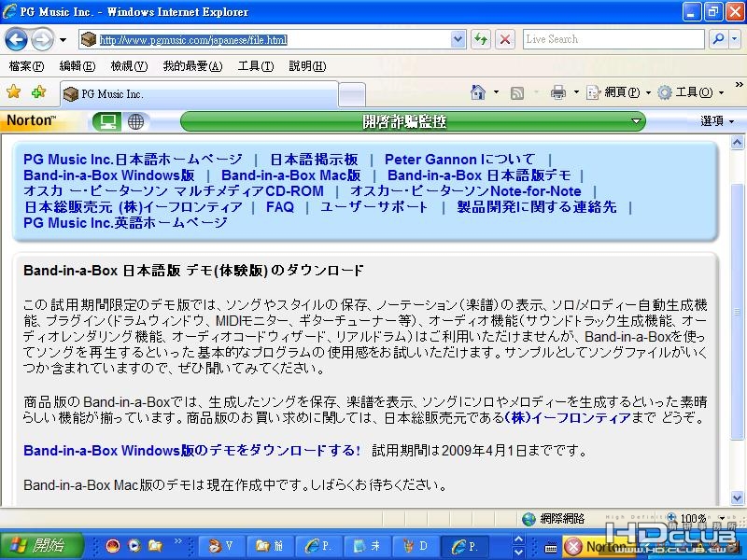This screenshot has height=560, width=747.
Task: Open the FAQ link
Action: tap(279, 207)
